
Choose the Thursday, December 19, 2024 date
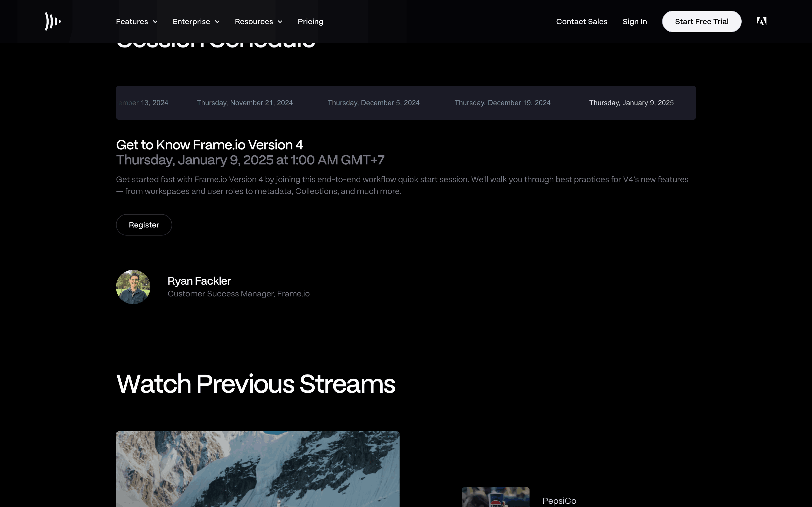(x=502, y=103)
